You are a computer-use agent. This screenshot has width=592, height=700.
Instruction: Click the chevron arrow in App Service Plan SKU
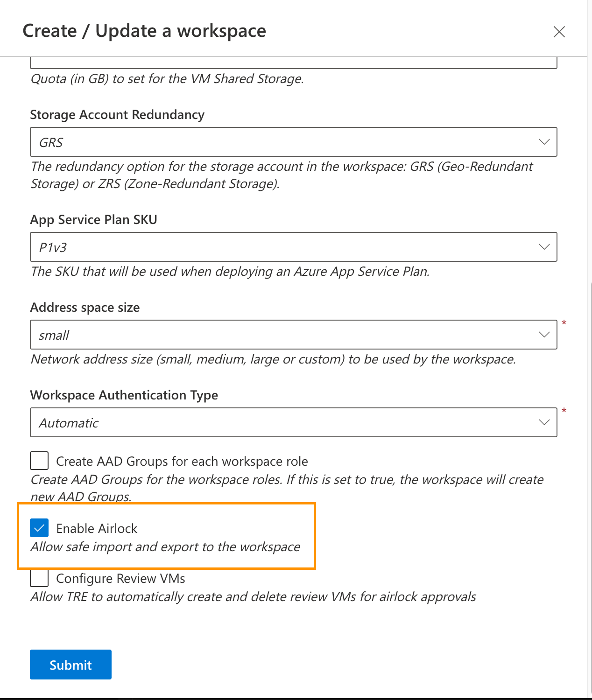click(x=544, y=247)
